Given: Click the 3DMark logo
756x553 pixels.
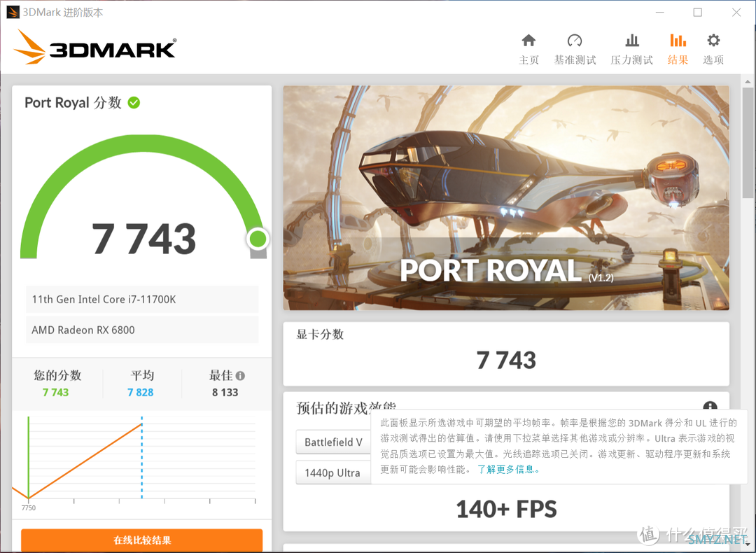Looking at the screenshot, I should (x=95, y=47).
